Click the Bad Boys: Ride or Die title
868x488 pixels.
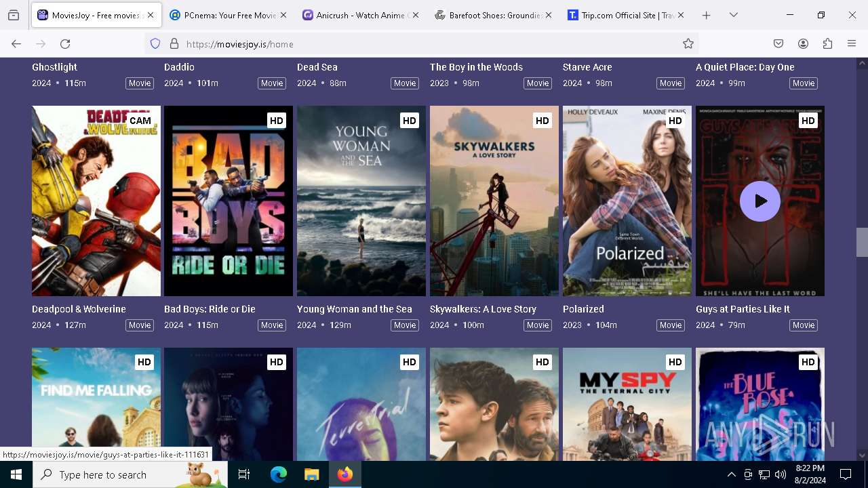pyautogui.click(x=210, y=309)
